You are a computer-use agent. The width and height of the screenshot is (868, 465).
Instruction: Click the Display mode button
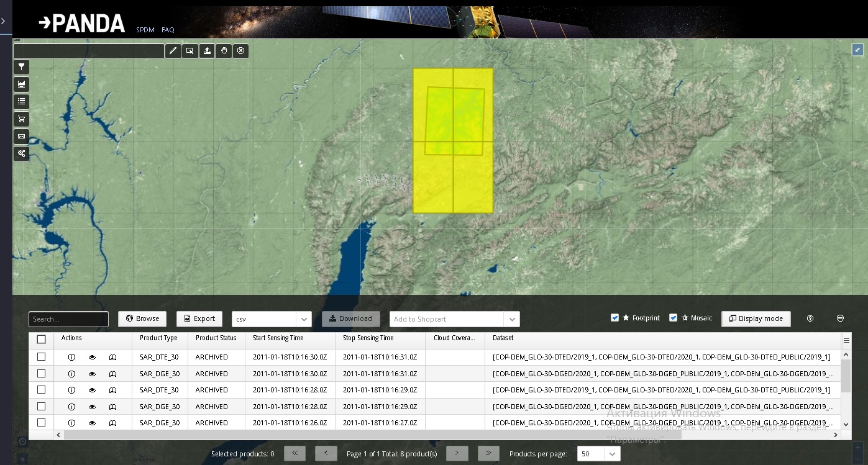click(x=756, y=318)
